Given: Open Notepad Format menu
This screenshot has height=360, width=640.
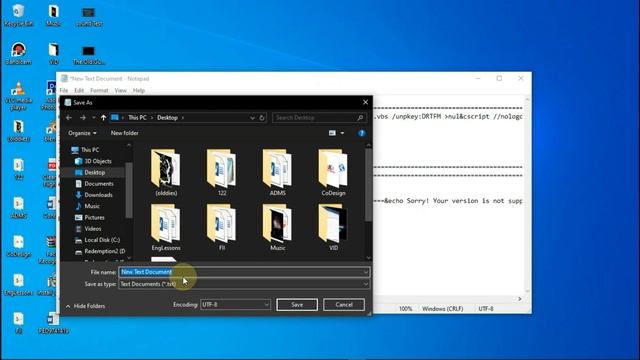Looking at the screenshot, I should 99,90.
